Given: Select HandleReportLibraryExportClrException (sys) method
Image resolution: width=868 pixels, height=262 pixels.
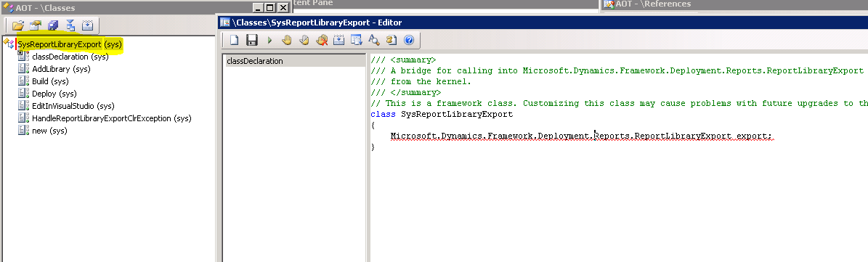Looking at the screenshot, I should click(111, 118).
